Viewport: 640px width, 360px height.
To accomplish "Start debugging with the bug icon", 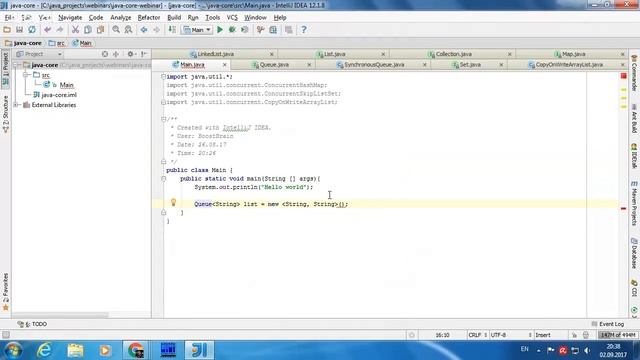I will [x=232, y=30].
